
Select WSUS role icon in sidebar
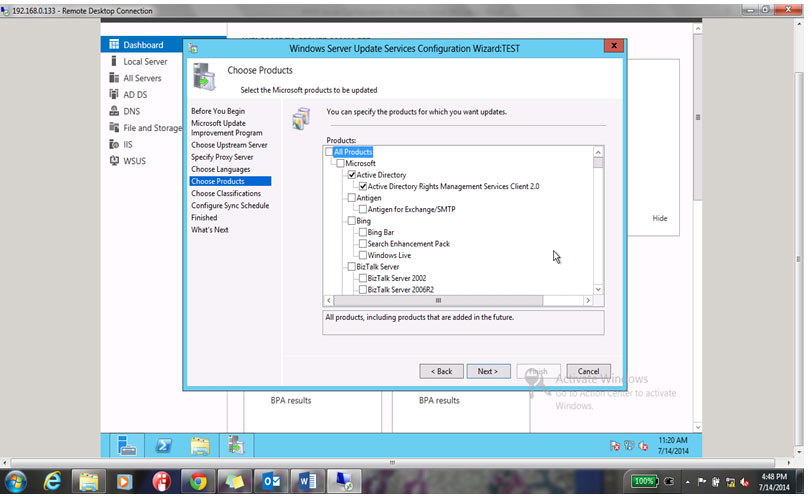pos(114,161)
